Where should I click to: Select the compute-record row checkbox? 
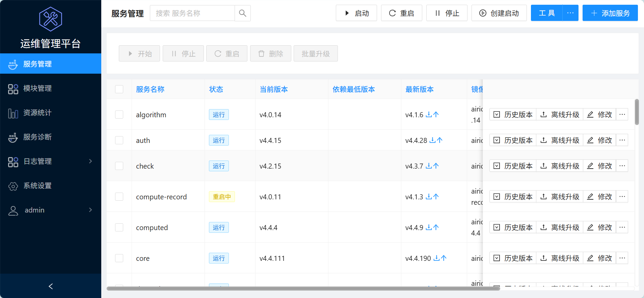[x=119, y=197]
